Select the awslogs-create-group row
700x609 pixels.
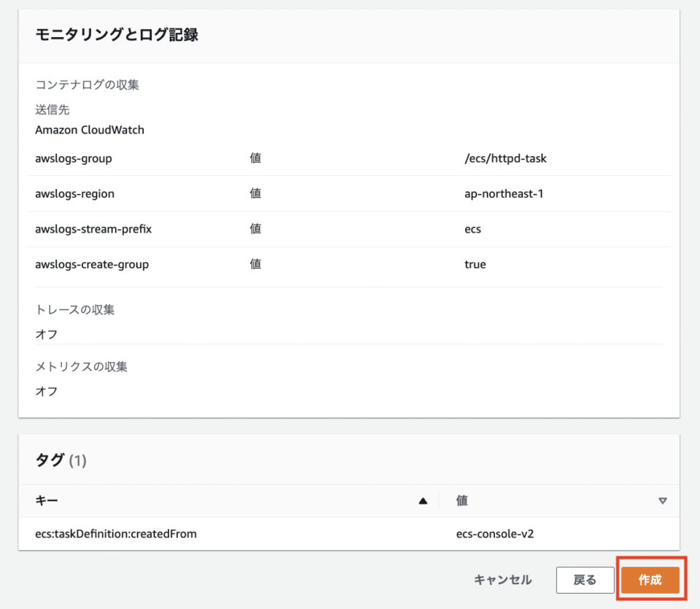pos(92,264)
